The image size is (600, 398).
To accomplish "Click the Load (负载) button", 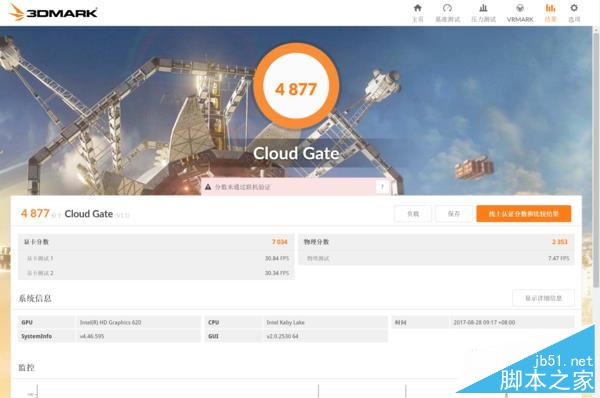I will coord(413,214).
